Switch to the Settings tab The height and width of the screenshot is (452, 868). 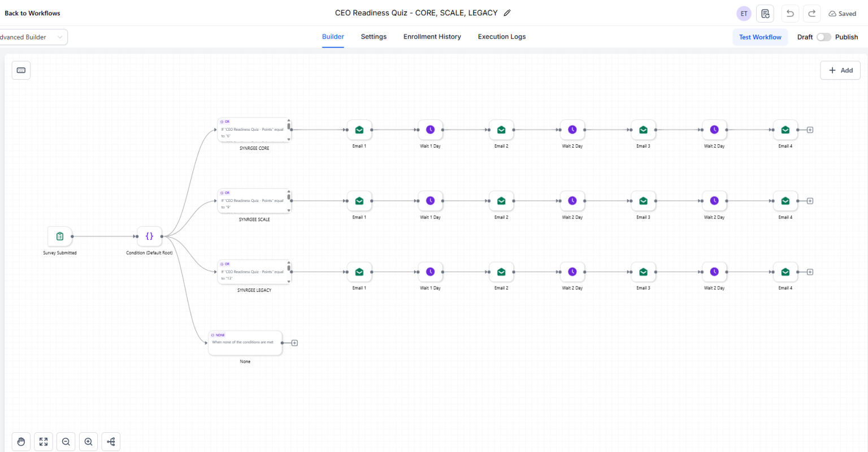tap(374, 37)
